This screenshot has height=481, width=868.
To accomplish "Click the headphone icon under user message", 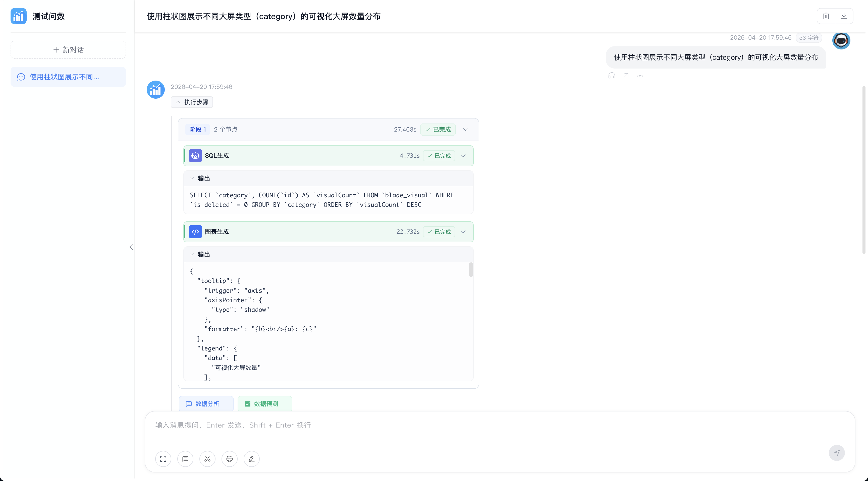I will 612,76.
